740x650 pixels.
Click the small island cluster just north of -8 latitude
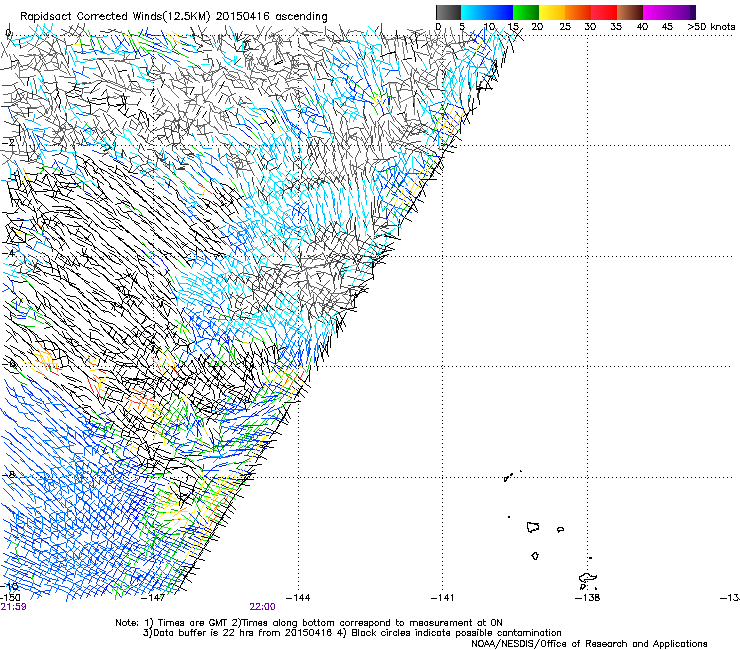pos(512,476)
